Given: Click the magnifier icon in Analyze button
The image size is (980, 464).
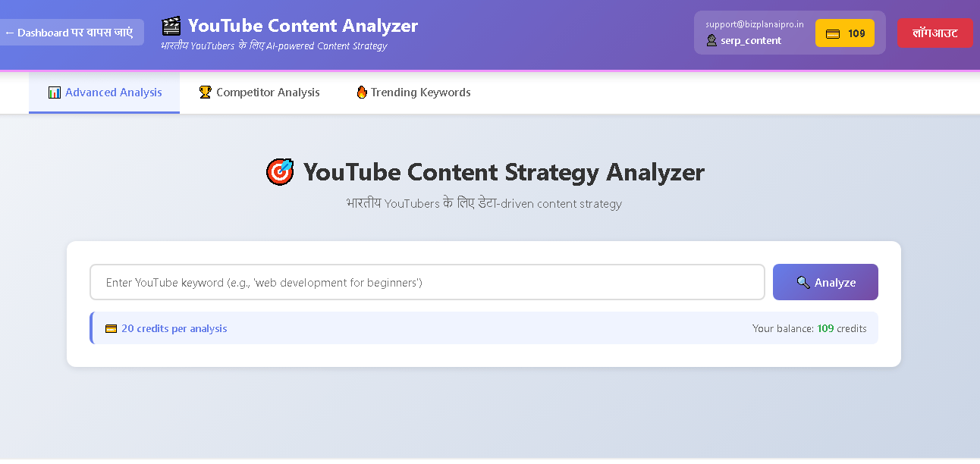Looking at the screenshot, I should [803, 282].
